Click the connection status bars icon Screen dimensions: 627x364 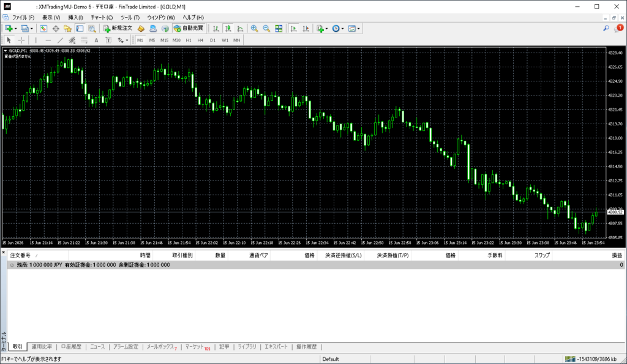click(570, 359)
